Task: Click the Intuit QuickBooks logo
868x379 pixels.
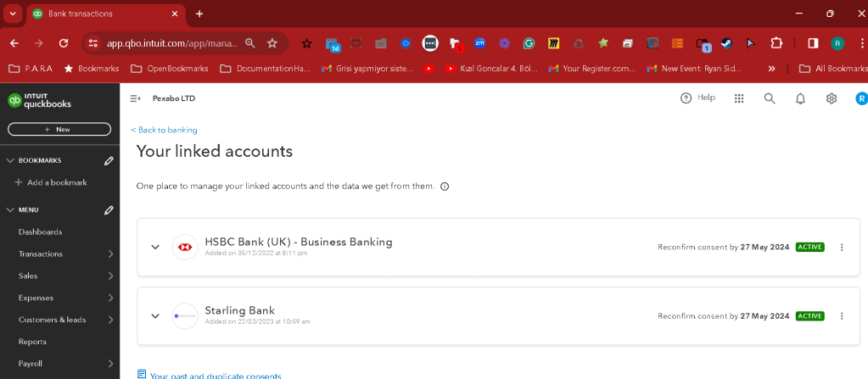Action: tap(39, 101)
